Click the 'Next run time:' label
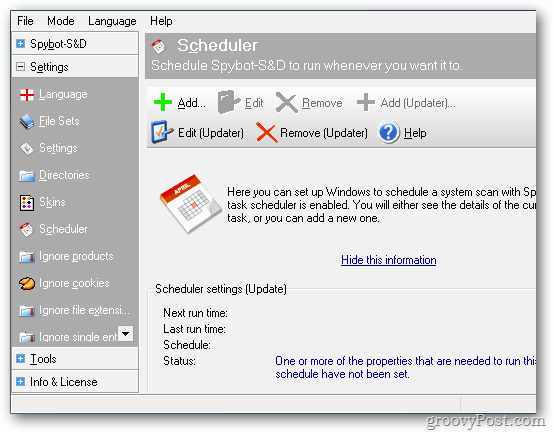This screenshot has height=432, width=554. click(195, 313)
